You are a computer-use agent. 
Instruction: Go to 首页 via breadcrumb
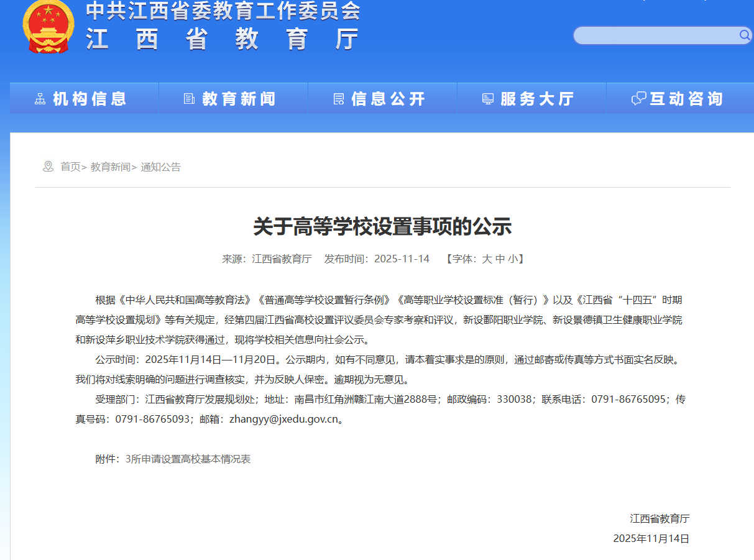(70, 167)
